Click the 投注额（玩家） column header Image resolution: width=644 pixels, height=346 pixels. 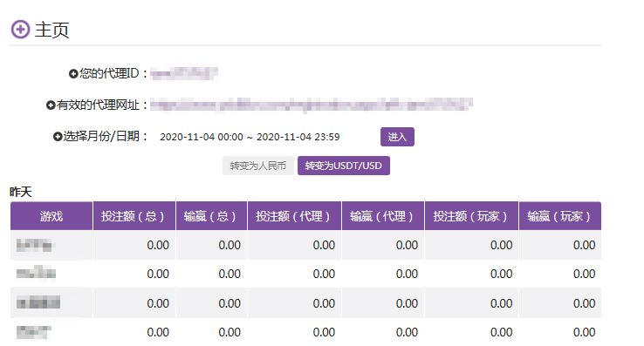pyautogui.click(x=472, y=216)
